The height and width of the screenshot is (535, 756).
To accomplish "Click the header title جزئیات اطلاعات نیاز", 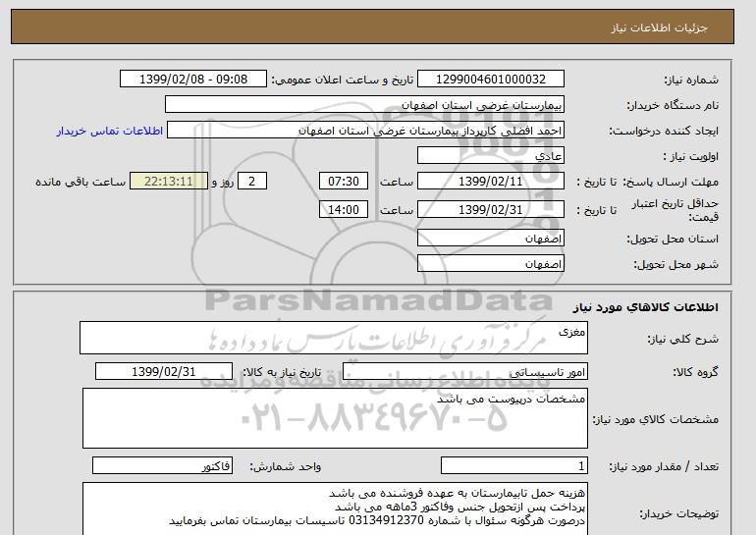I will 660,27.
